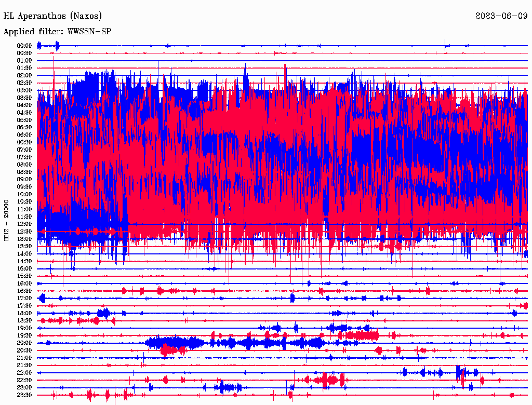
Task: Click the 06:00 time label
Action: (x=24, y=134)
